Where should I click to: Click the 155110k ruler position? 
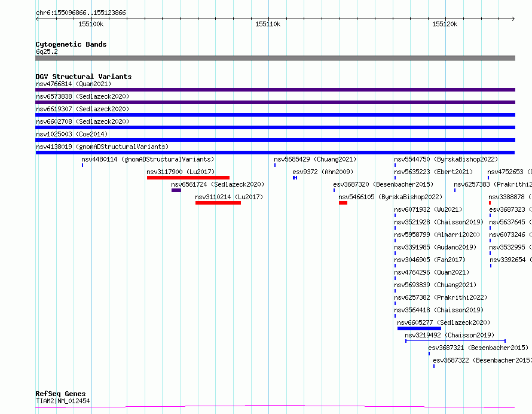(268, 24)
